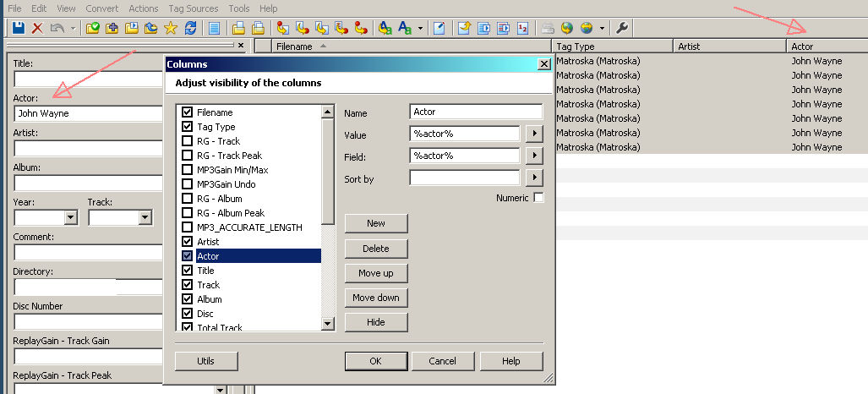The width and height of the screenshot is (868, 394).
Task: Click the Select all files list icon
Action: coord(214,28)
